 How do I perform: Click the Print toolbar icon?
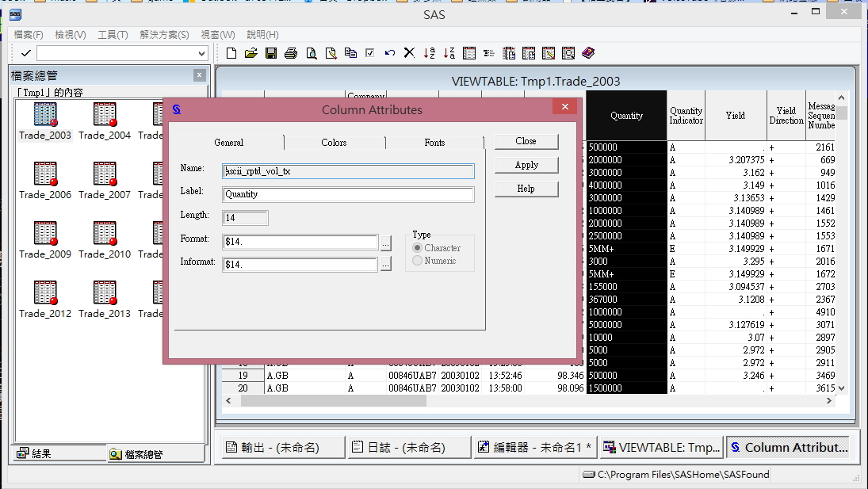click(x=291, y=53)
